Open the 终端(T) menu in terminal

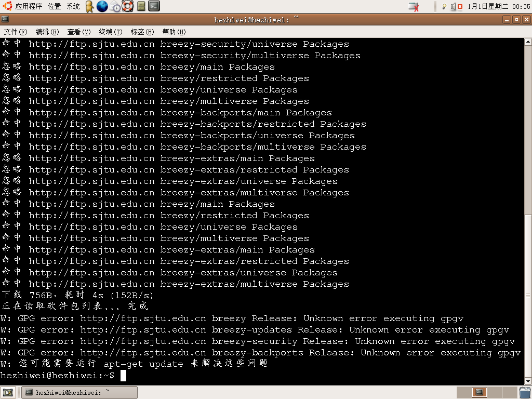tap(111, 32)
